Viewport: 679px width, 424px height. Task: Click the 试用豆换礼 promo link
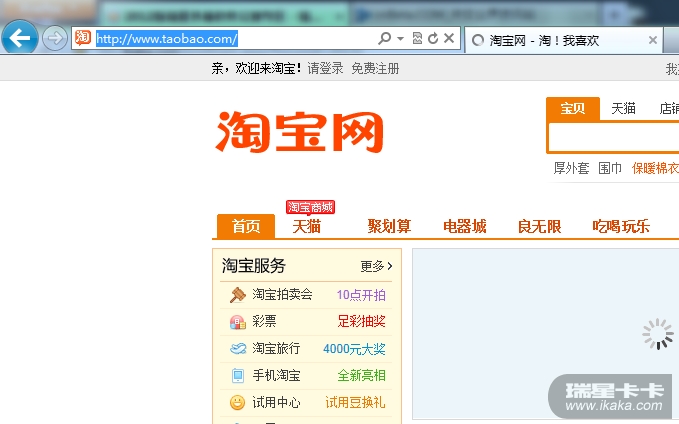coord(356,402)
